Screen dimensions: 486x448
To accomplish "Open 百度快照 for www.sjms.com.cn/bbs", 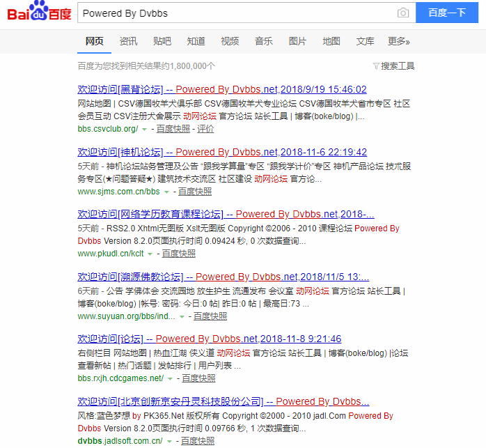I will (195, 192).
